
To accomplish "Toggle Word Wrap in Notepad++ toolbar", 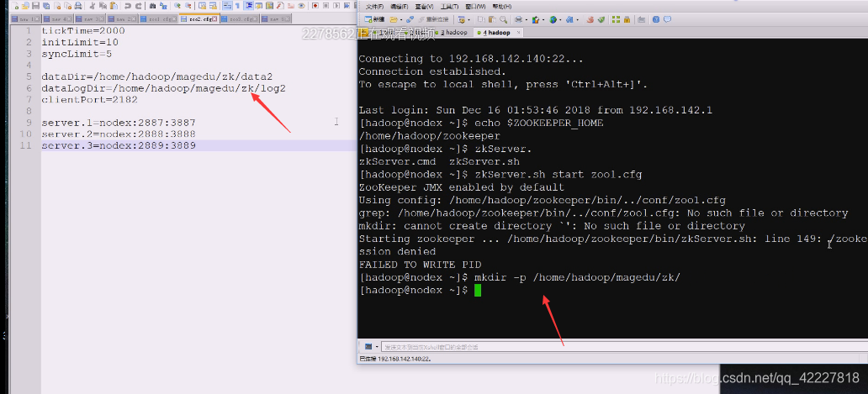I will pyautogui.click(x=227, y=6).
